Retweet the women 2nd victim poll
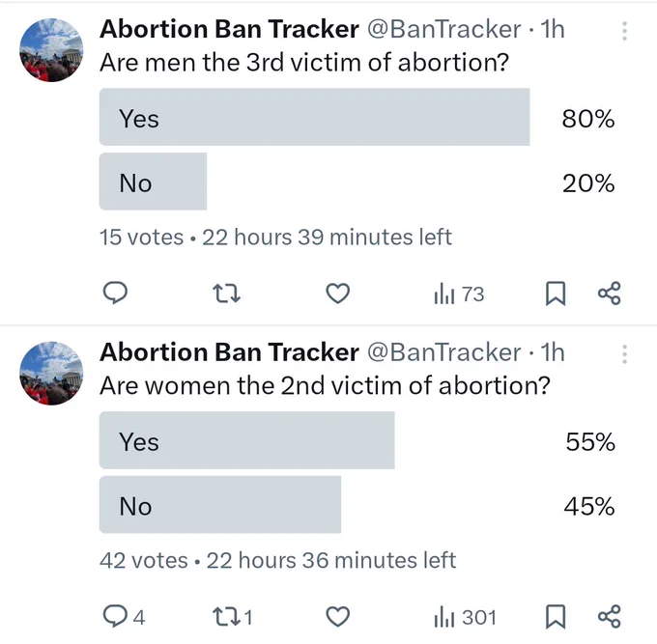 pyautogui.click(x=233, y=617)
